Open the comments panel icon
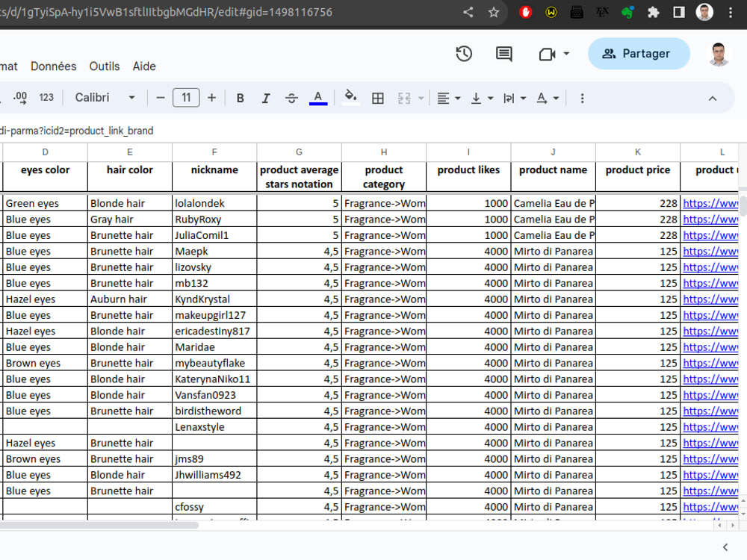Screen dimensions: 747x560 coord(503,54)
